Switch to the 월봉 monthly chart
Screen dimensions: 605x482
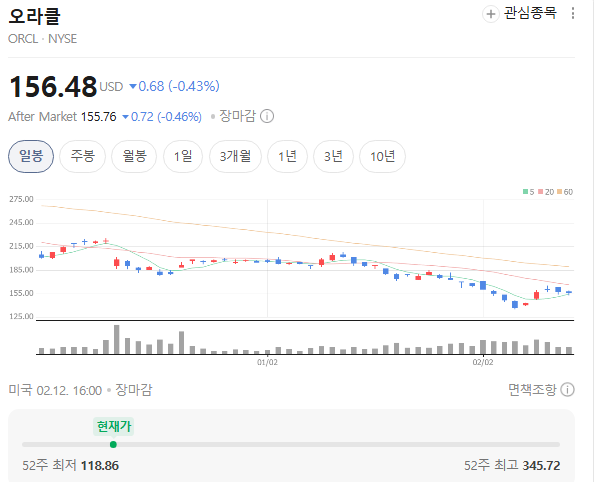coord(134,156)
